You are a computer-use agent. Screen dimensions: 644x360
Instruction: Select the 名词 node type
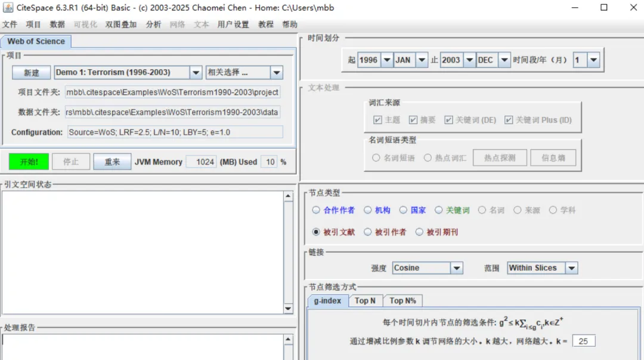click(x=482, y=210)
